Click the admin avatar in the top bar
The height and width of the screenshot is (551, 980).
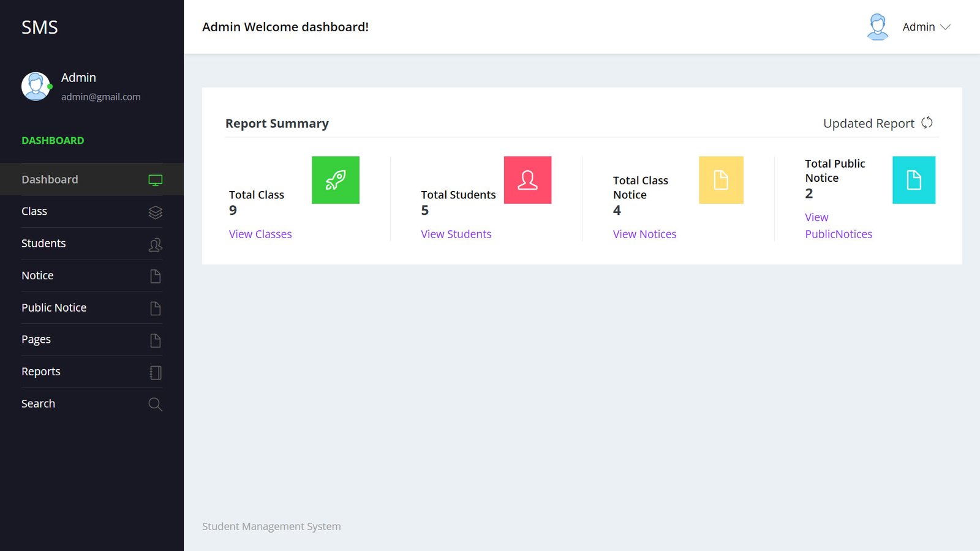[878, 27]
